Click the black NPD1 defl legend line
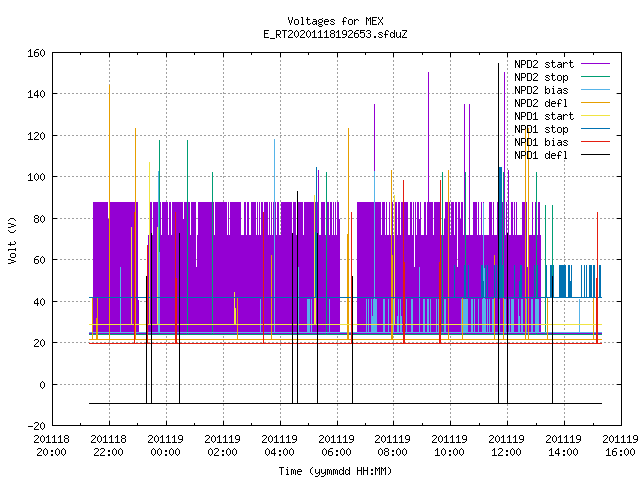 pyautogui.click(x=596, y=155)
